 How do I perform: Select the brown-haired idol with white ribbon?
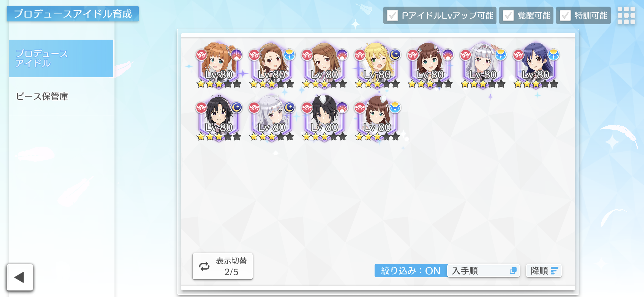pyautogui.click(x=377, y=118)
